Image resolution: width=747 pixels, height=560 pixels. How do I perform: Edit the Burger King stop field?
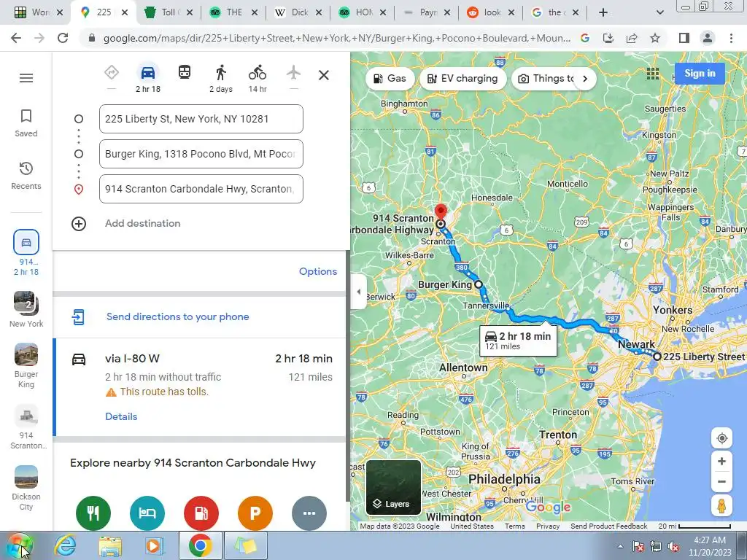coord(201,154)
